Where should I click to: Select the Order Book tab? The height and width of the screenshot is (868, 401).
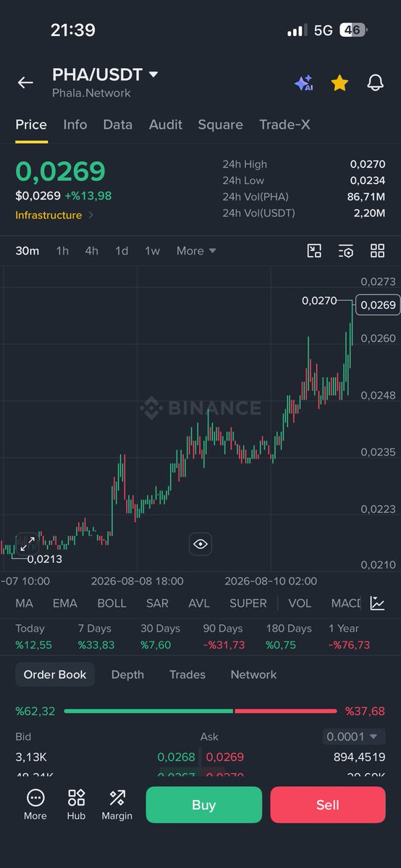pos(55,674)
